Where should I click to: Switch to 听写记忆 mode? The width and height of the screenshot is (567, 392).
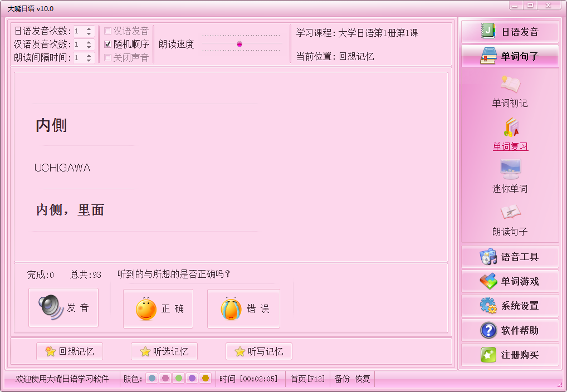259,351
